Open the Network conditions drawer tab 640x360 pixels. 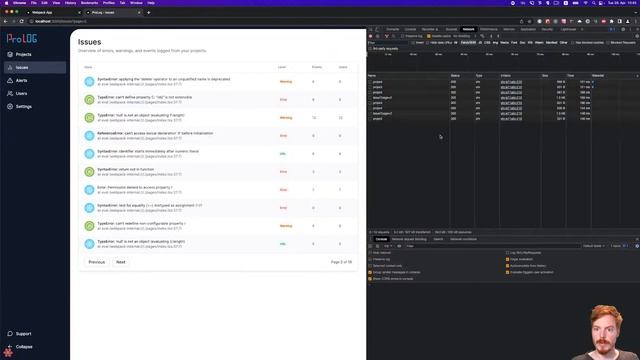[x=463, y=239]
